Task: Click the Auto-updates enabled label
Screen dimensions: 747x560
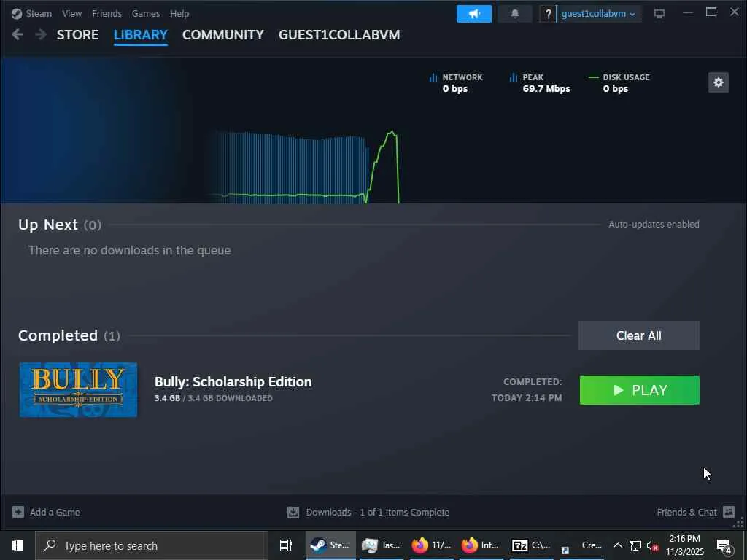Action: click(654, 225)
